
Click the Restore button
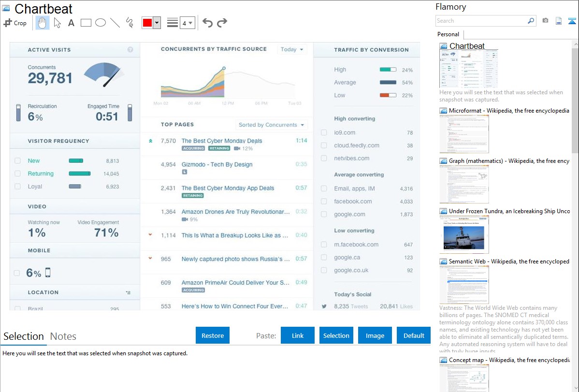click(x=213, y=335)
